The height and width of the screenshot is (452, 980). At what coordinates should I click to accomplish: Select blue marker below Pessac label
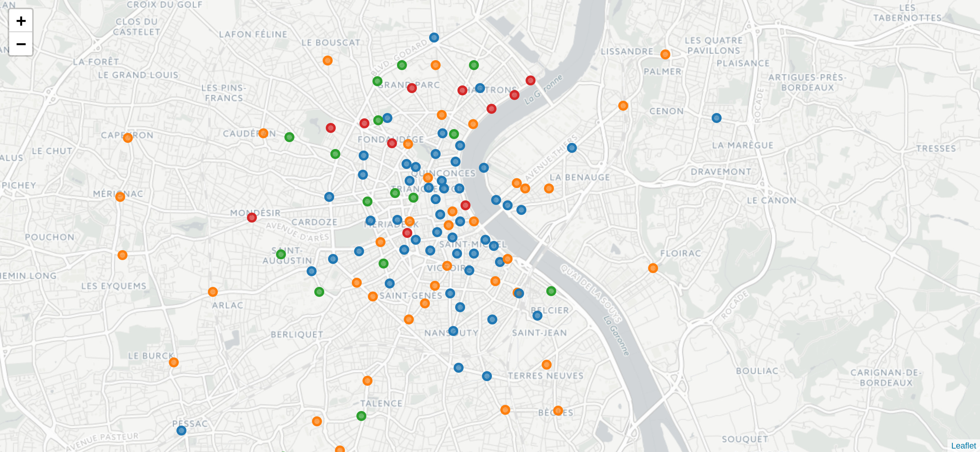coord(181,431)
